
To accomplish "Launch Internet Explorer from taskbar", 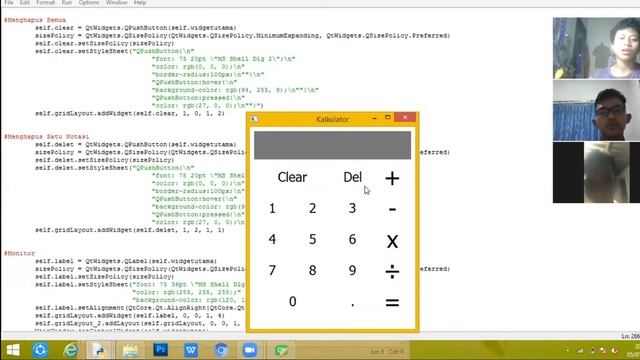I will click(71, 350).
